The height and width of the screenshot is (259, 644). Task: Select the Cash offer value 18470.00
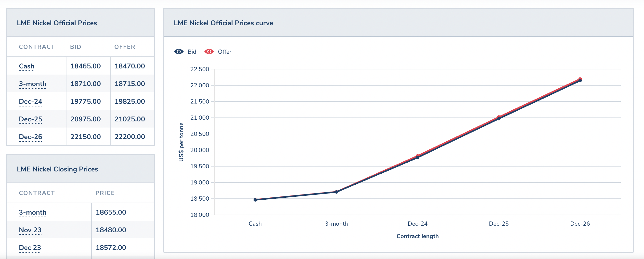(130, 66)
